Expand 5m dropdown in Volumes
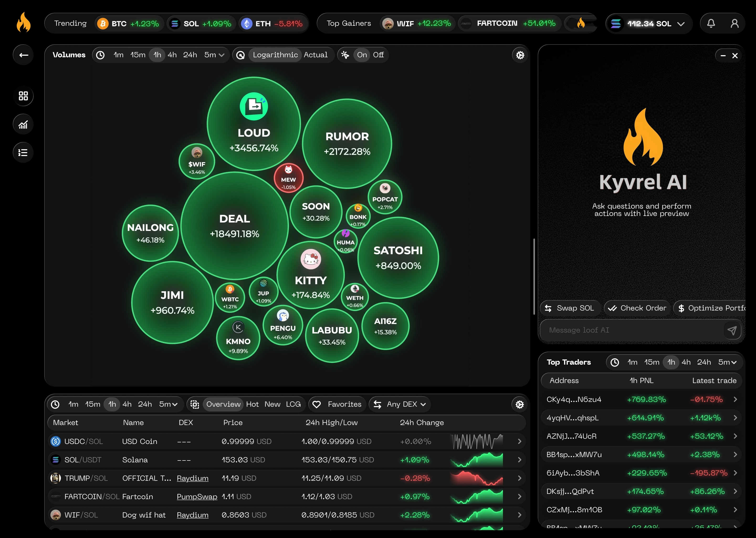The width and height of the screenshot is (756, 538). pyautogui.click(x=214, y=55)
